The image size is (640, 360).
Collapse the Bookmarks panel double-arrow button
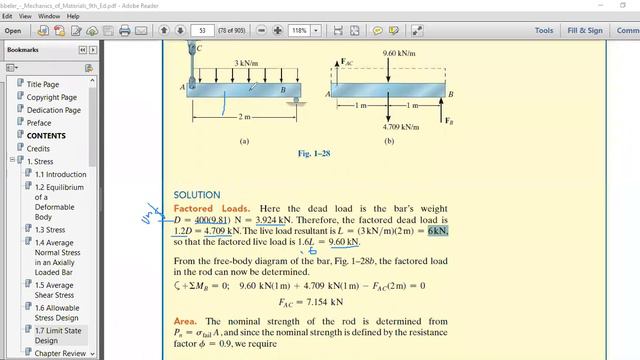pyautogui.click(x=82, y=50)
